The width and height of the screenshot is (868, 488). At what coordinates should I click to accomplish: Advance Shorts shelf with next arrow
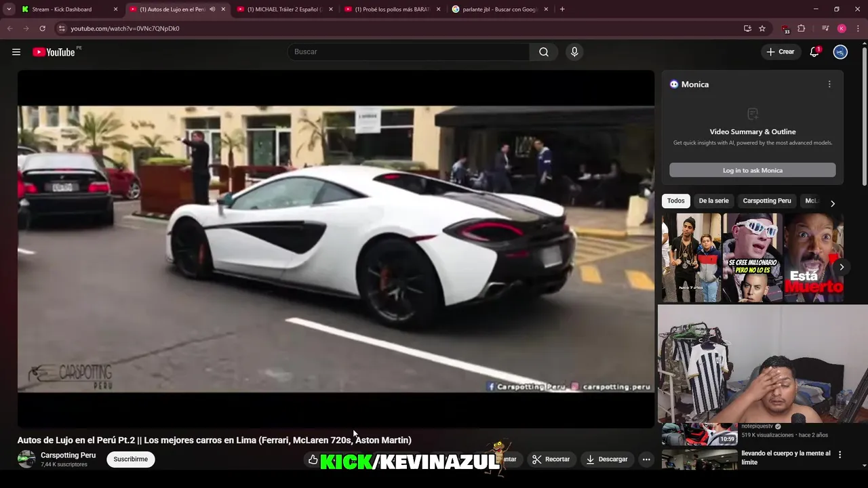[x=842, y=267]
